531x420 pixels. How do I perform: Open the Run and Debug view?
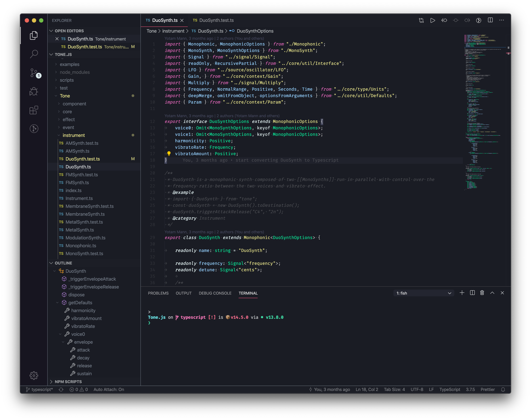pyautogui.click(x=34, y=92)
